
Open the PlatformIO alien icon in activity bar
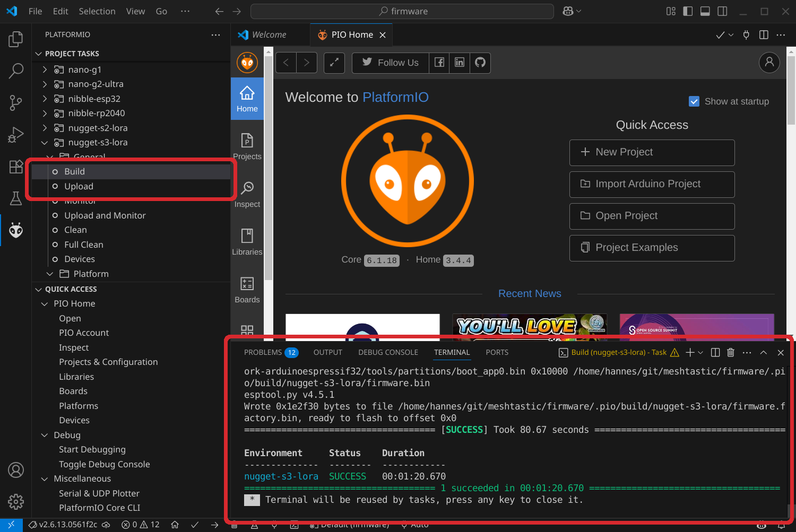point(16,230)
